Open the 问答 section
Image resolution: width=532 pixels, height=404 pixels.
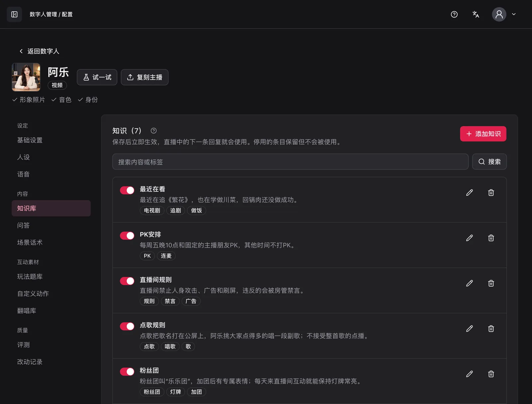[x=51, y=226]
